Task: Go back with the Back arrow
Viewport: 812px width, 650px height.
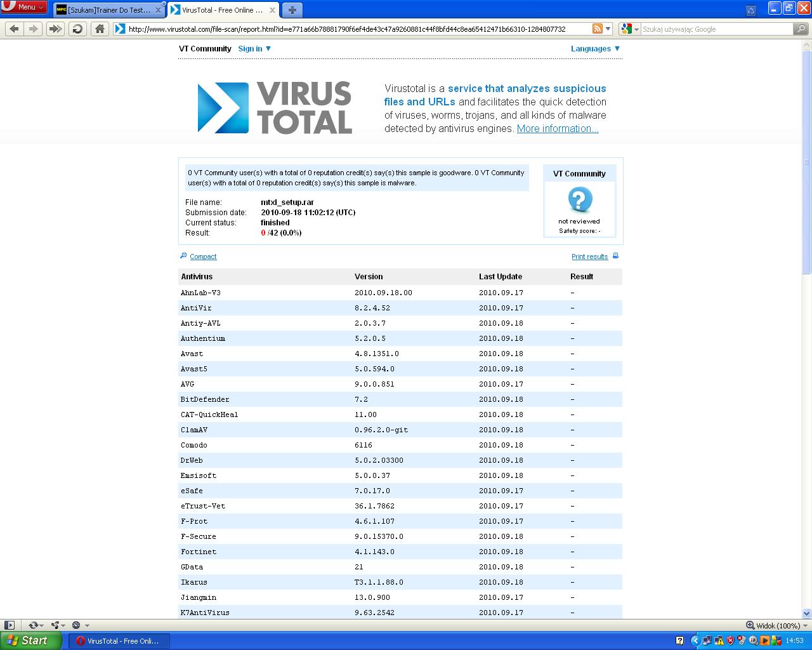Action: pos(14,29)
